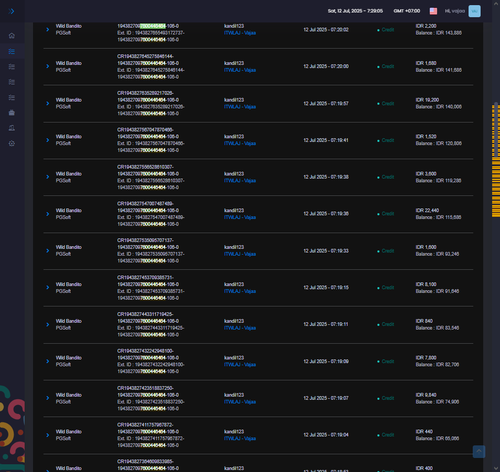Click the timestamp 12 Jul 2025 - 07:19:36
The image size is (500, 472).
(x=326, y=214)
